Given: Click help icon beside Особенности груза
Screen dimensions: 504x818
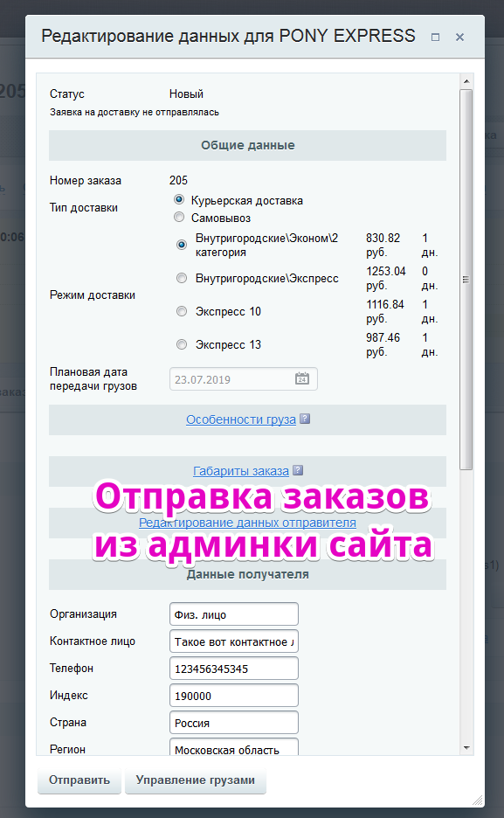Looking at the screenshot, I should [306, 419].
